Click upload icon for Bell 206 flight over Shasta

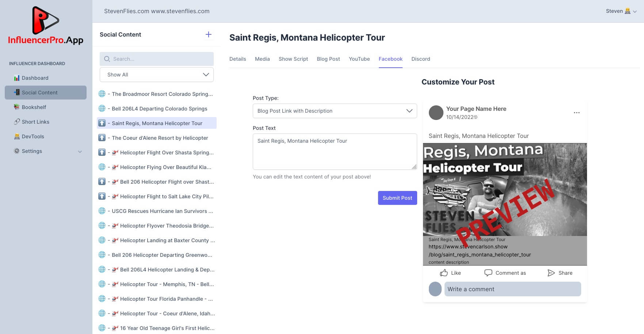pos(102,181)
